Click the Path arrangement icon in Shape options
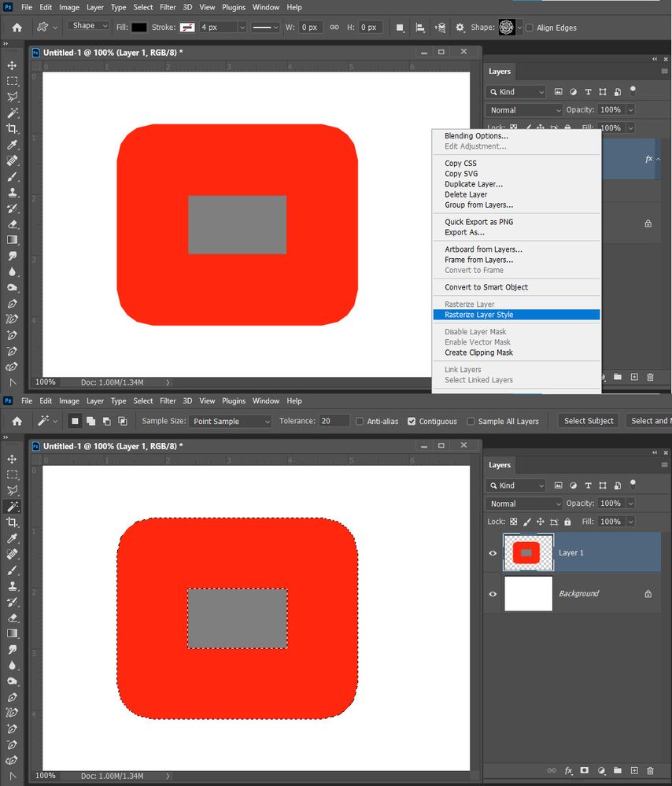This screenshot has height=786, width=672. point(440,28)
